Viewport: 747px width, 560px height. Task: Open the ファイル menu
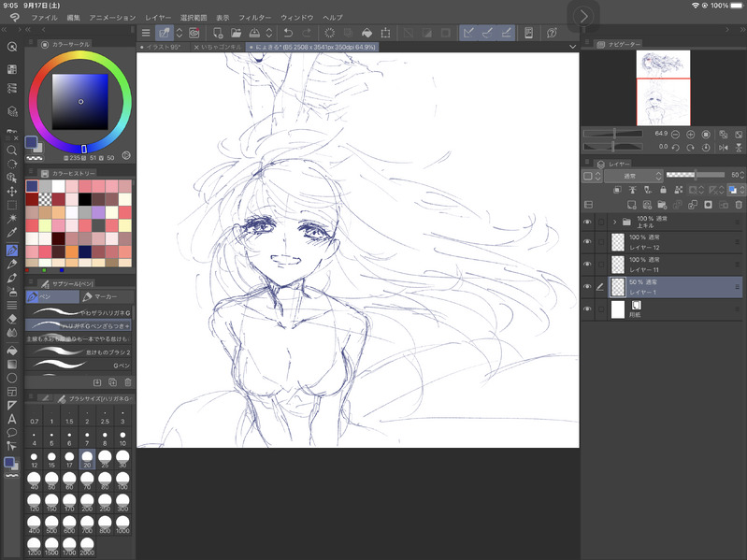tap(44, 18)
